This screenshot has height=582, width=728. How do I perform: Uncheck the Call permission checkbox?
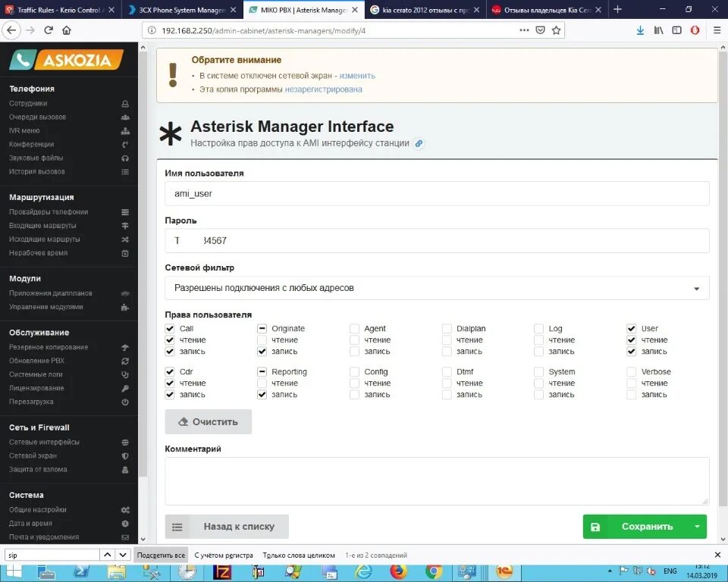point(170,329)
